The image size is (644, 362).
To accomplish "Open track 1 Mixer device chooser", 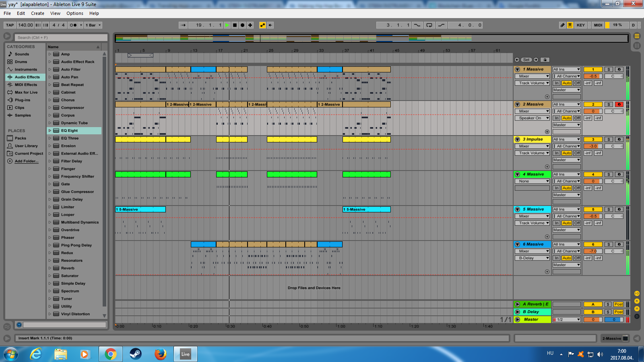I will tap(532, 76).
